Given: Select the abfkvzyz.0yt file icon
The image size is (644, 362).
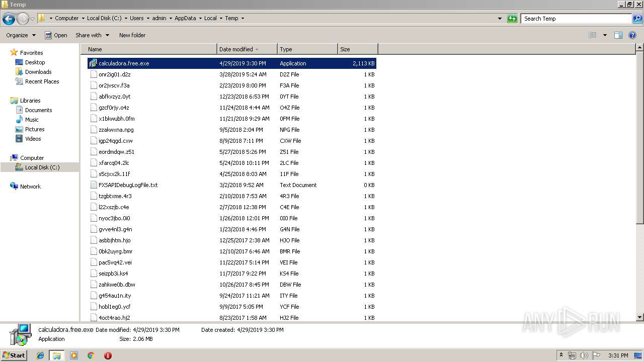Looking at the screenshot, I should 93,97.
